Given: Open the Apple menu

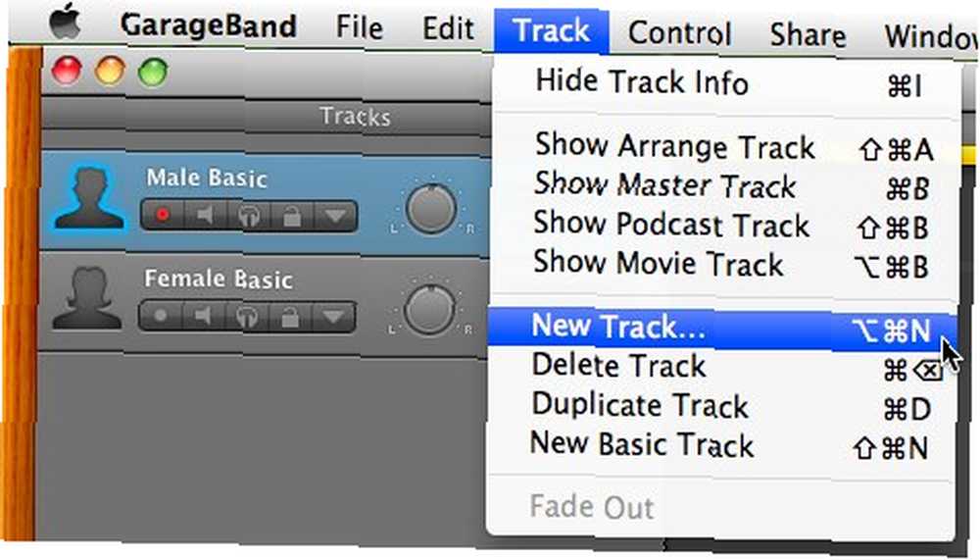Looking at the screenshot, I should point(65,24).
